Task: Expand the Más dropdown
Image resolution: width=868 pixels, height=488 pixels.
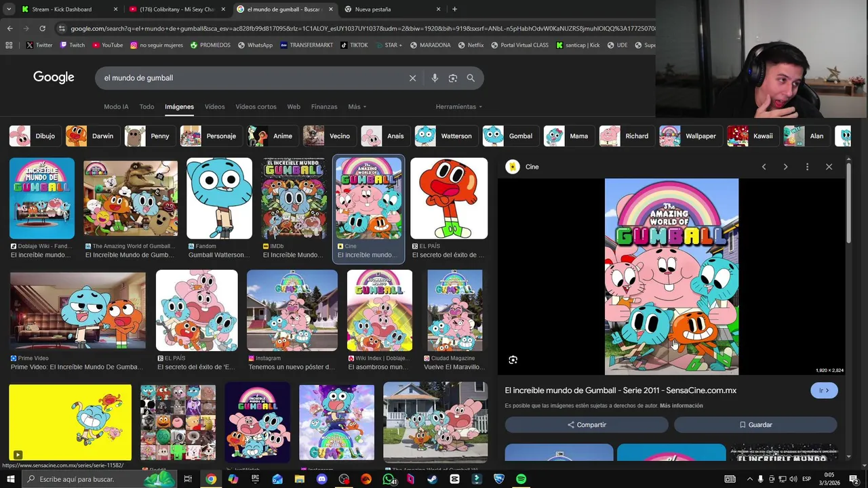Action: (357, 106)
